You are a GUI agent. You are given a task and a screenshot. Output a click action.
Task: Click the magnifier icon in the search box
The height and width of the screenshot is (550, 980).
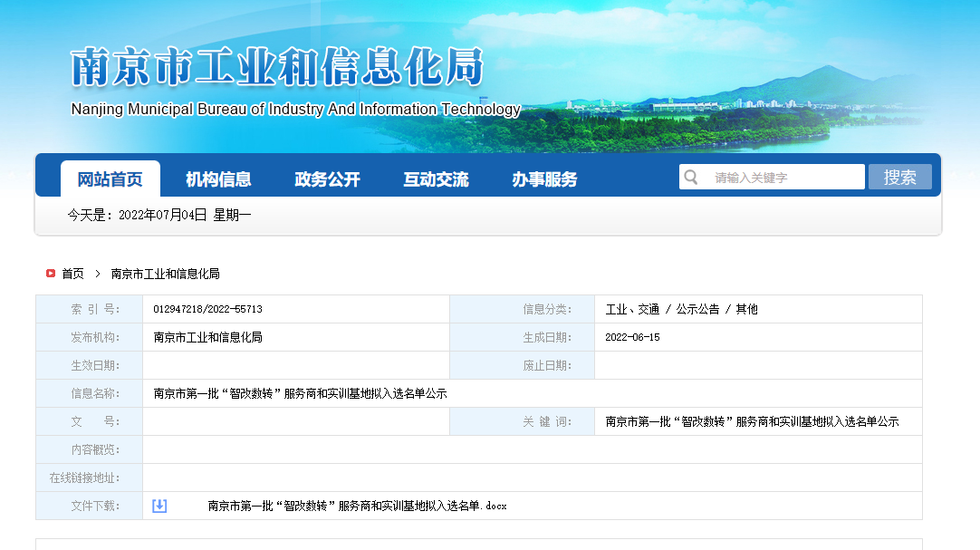tap(691, 177)
